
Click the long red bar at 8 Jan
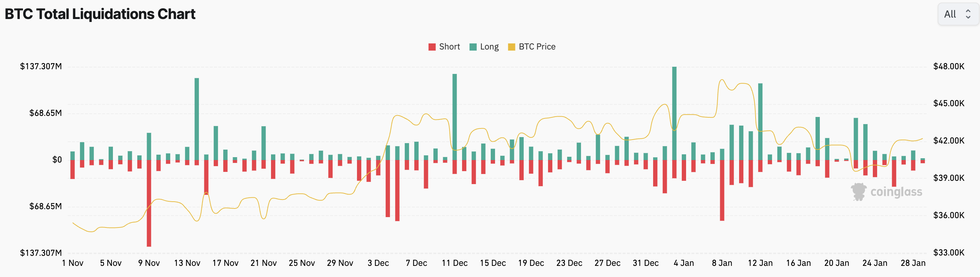click(x=722, y=191)
